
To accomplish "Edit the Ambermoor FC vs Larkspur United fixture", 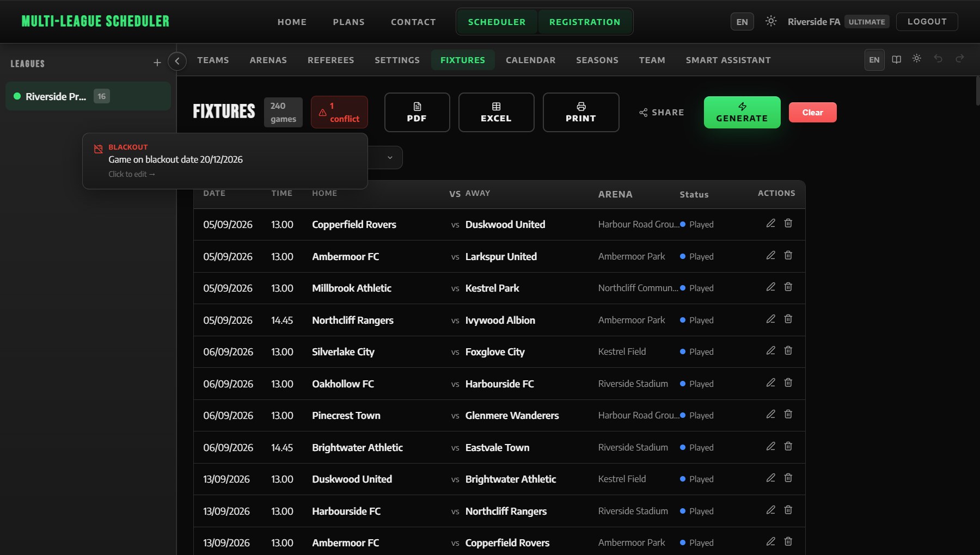I will [x=770, y=256].
